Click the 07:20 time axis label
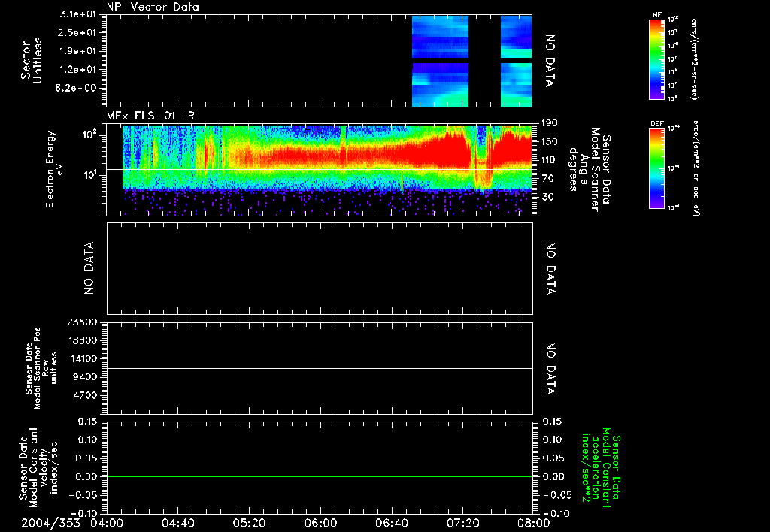Image resolution: width=770 pixels, height=532 pixels. tap(462, 523)
